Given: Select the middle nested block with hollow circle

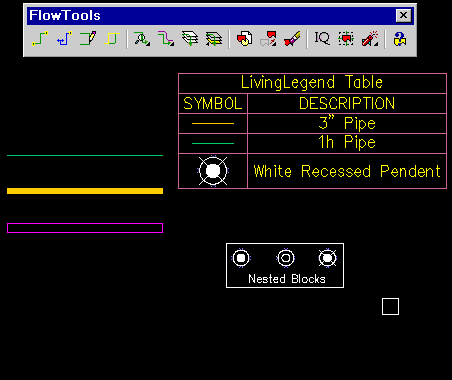Looking at the screenshot, I should [286, 258].
